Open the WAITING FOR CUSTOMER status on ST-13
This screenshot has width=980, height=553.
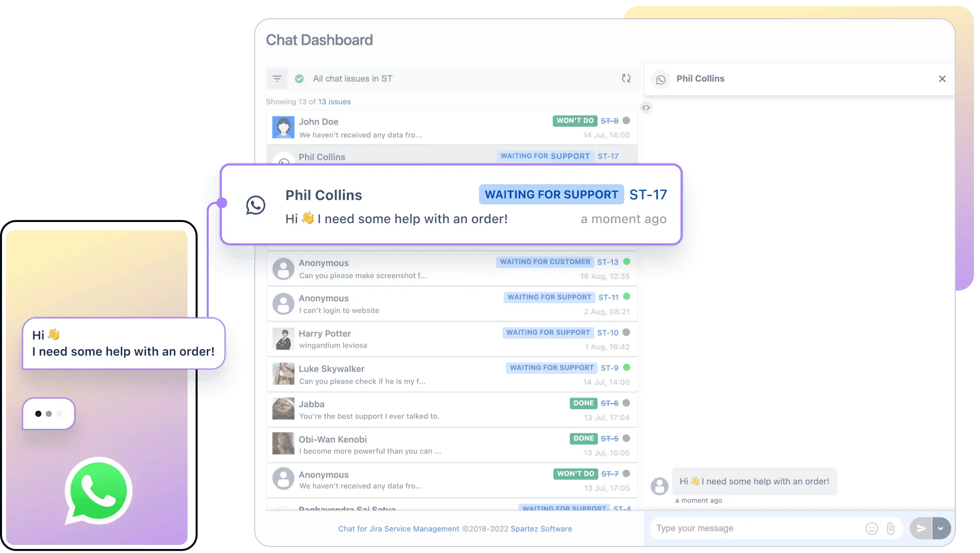pyautogui.click(x=544, y=262)
